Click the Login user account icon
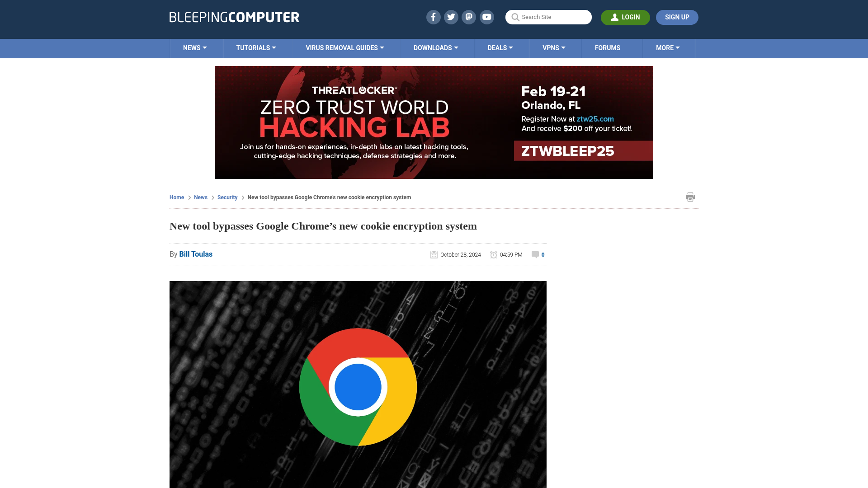 (x=615, y=17)
